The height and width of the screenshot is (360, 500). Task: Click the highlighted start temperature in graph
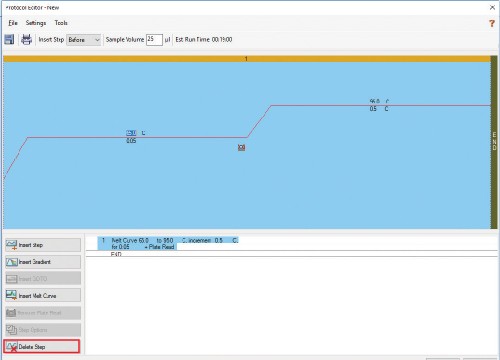(x=131, y=133)
